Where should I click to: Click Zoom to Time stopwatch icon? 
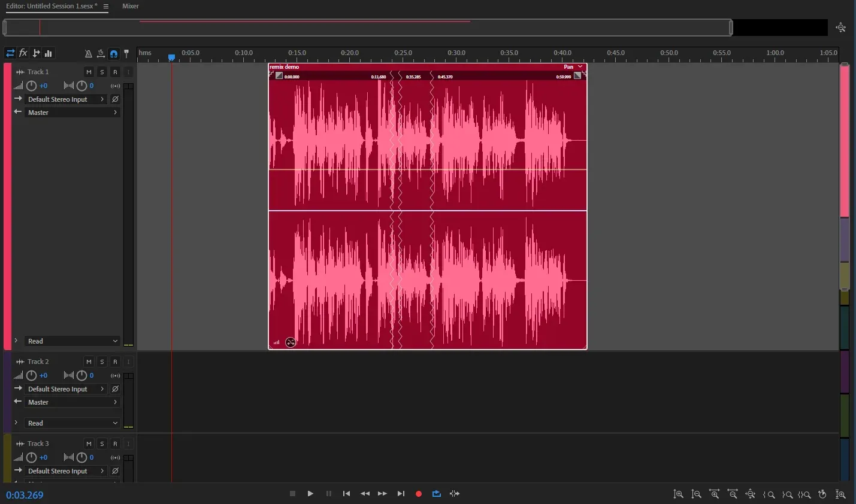[x=822, y=494]
